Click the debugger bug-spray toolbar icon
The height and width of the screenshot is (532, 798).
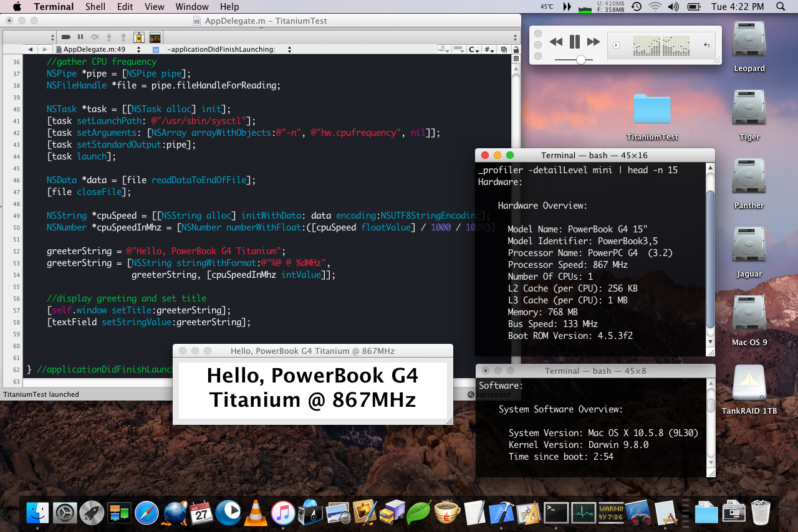coord(138,37)
